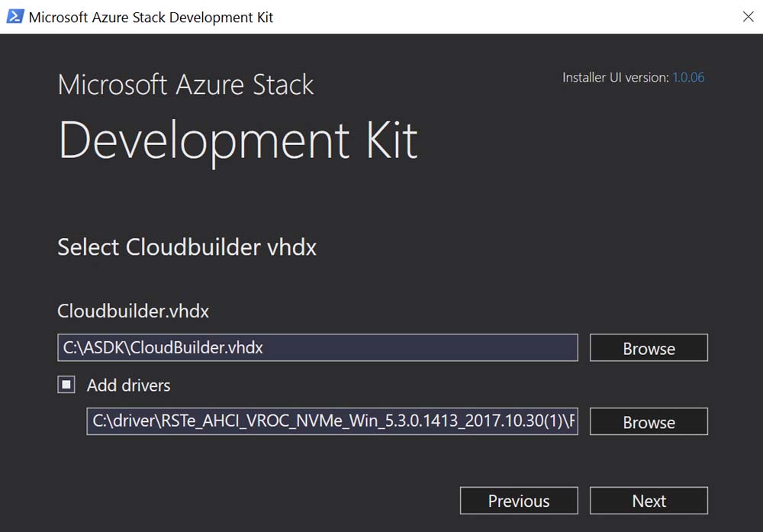Image resolution: width=763 pixels, height=532 pixels.
Task: Click the 'Select Cloudbuilder vhdx' section heading
Action: coord(187,247)
